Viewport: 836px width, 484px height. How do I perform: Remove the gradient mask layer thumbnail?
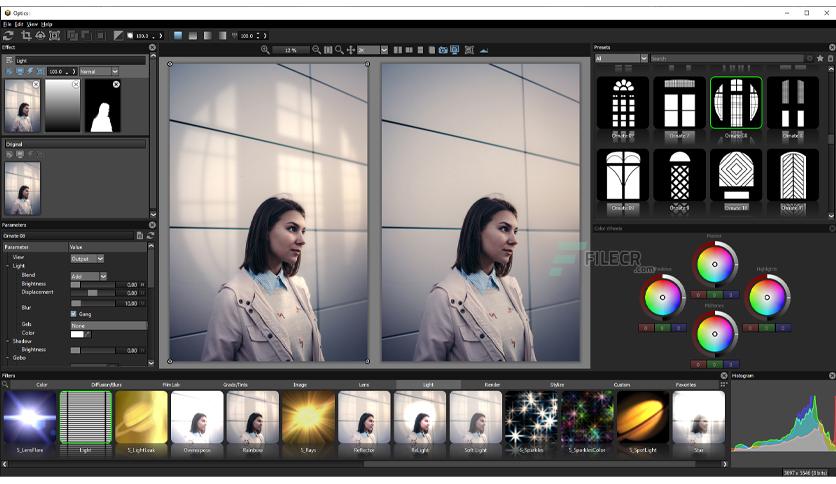[x=76, y=84]
